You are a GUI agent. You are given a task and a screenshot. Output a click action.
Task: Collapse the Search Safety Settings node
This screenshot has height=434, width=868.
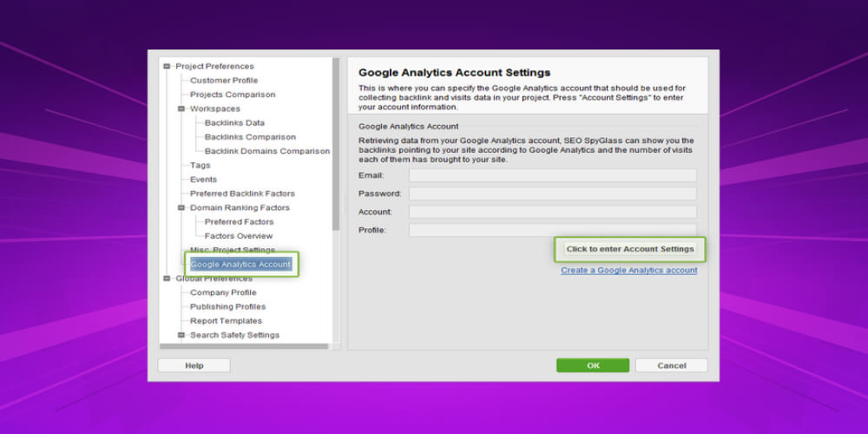(181, 335)
